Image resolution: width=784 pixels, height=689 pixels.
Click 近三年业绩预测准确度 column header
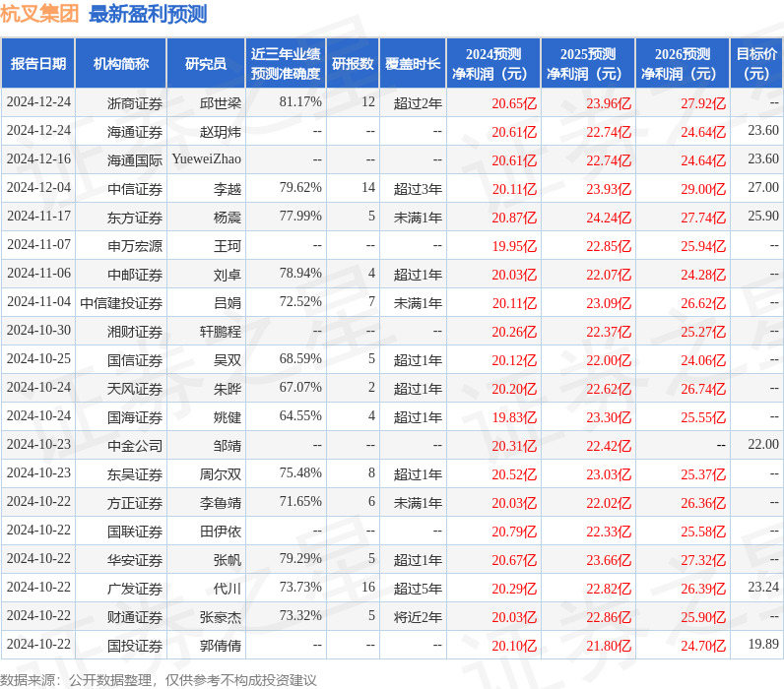286,63
